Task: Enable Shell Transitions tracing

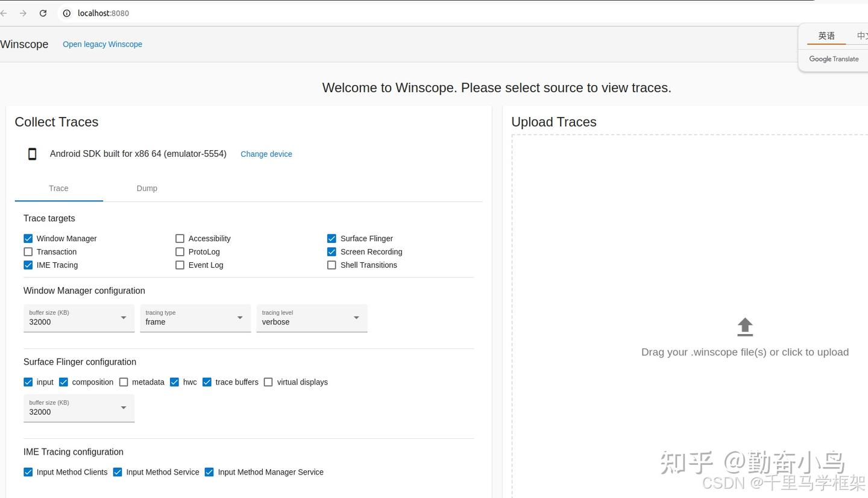Action: coord(332,265)
